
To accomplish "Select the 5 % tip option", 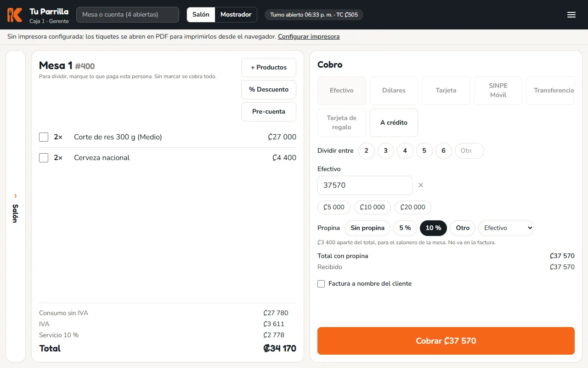I will [405, 228].
